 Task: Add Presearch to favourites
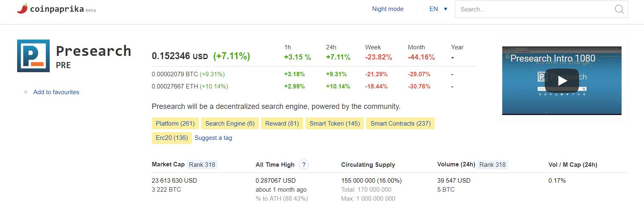[x=56, y=92]
